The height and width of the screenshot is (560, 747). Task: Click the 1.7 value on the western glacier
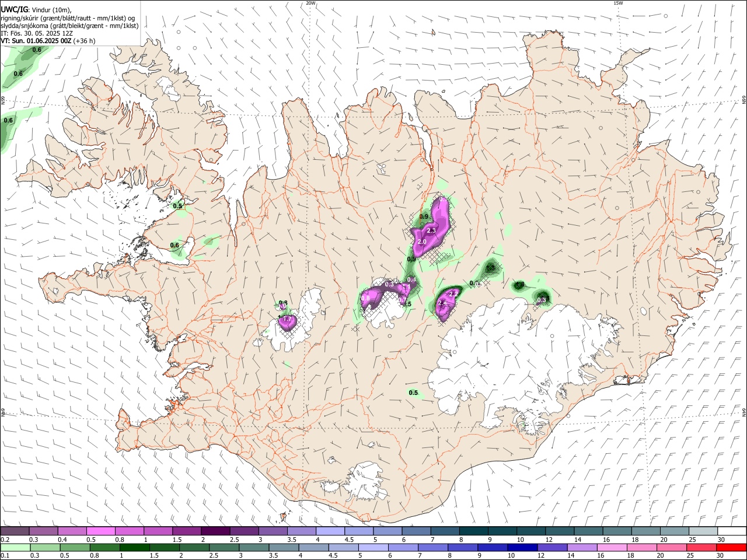(x=286, y=320)
